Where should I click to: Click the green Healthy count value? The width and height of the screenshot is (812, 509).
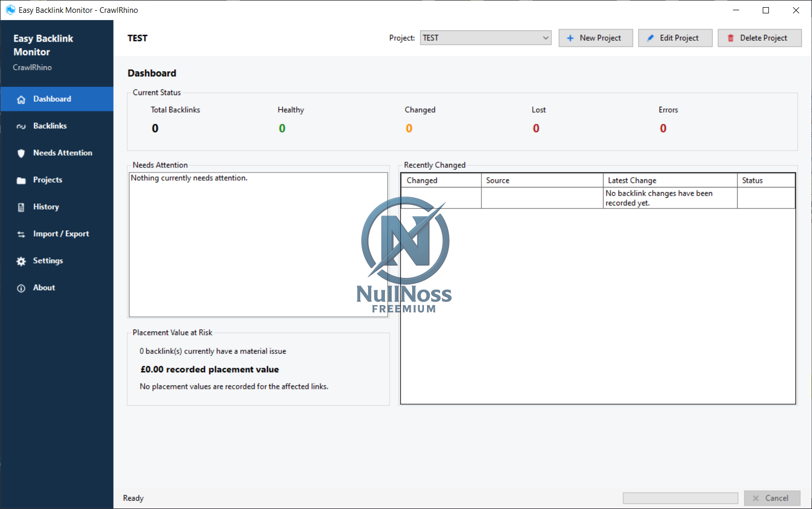pyautogui.click(x=282, y=128)
